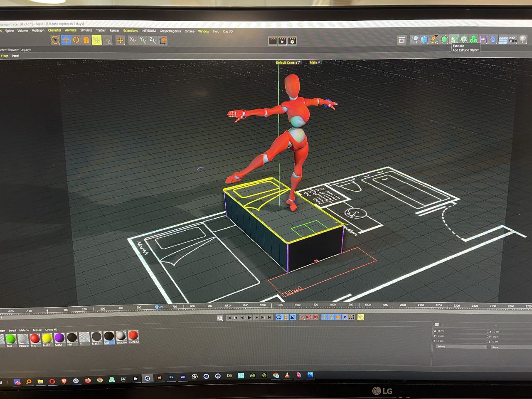This screenshot has height=399, width=532.
Task: Click the X position field
Action: coord(461,331)
